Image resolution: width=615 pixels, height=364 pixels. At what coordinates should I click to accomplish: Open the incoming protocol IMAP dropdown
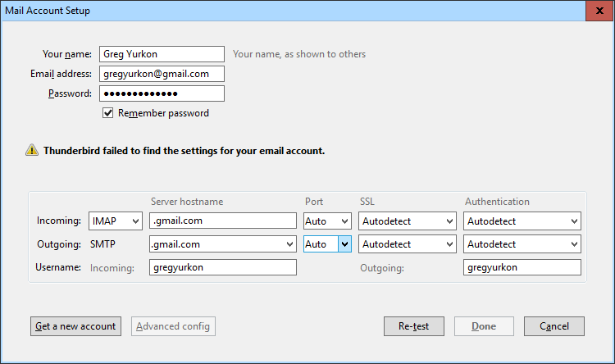point(115,221)
